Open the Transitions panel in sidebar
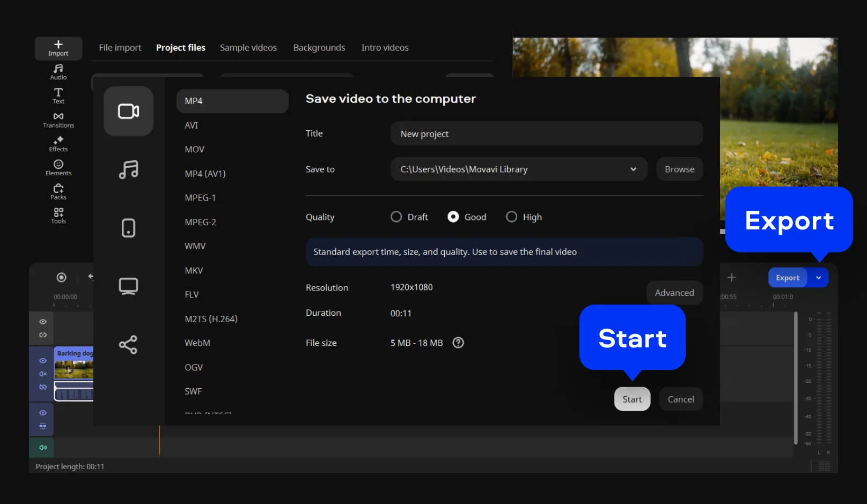 [58, 120]
